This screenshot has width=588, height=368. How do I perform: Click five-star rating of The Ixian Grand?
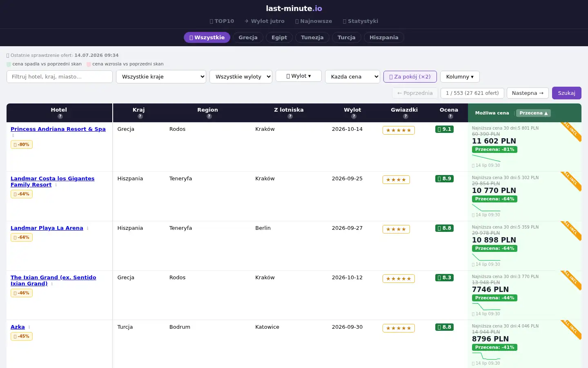pyautogui.click(x=399, y=279)
